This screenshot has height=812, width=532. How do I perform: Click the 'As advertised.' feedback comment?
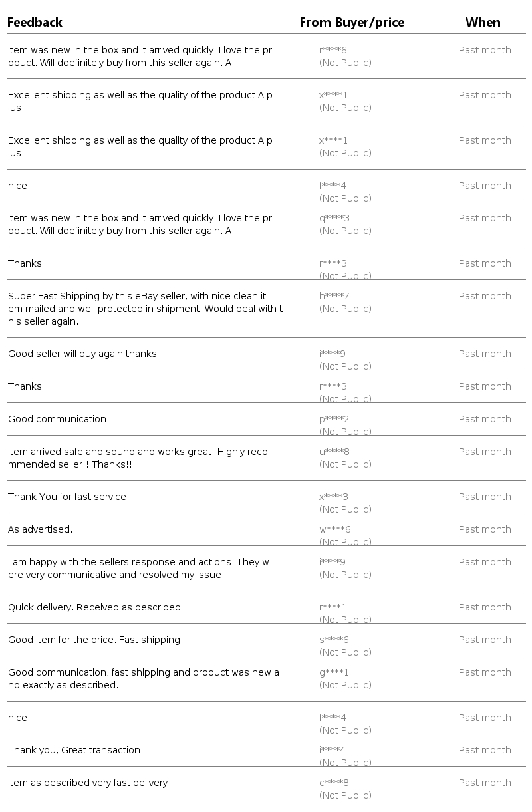pos(40,529)
